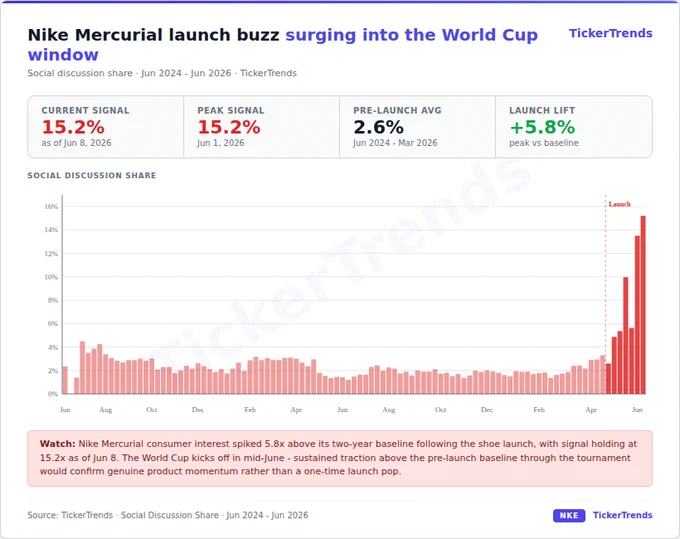Click the 'Jun 2024 - Mar 2026' caption
Image resolution: width=680 pixels, height=539 pixels.
395,143
